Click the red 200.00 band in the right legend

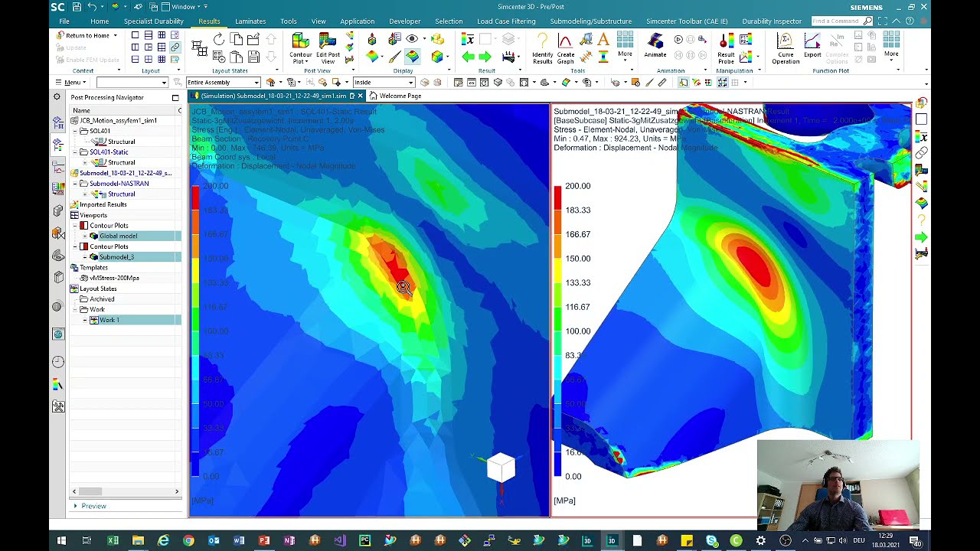(x=557, y=197)
